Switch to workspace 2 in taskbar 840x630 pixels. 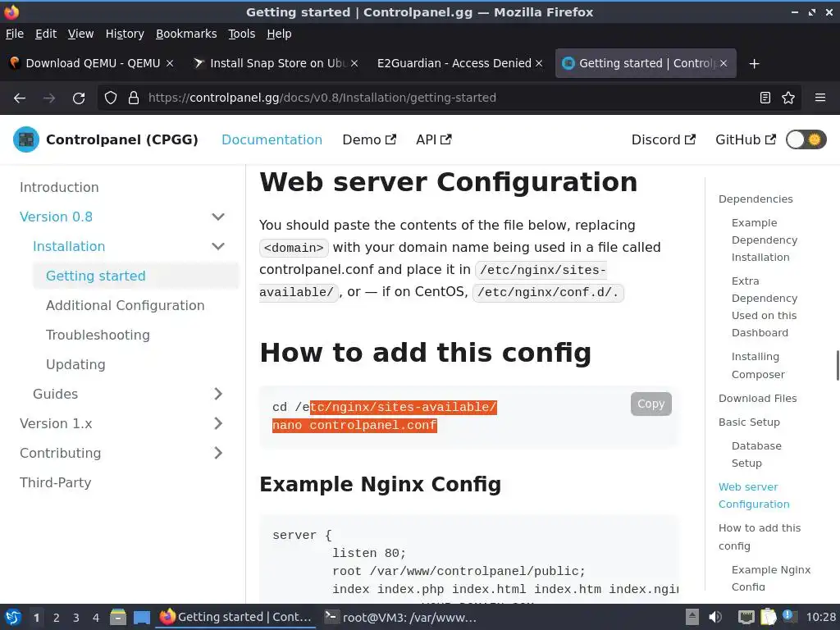pos(57,618)
